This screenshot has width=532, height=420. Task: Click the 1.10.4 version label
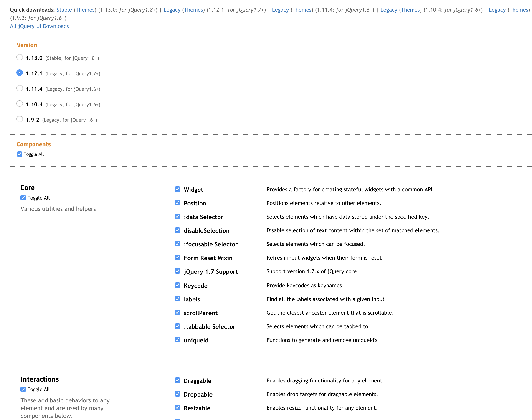pyautogui.click(x=34, y=104)
